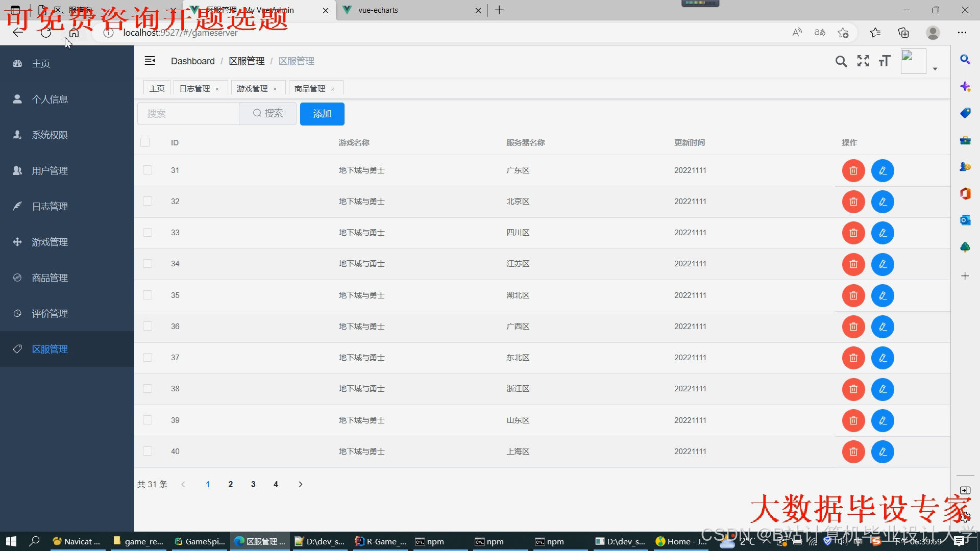Go to next page arrow

pyautogui.click(x=300, y=485)
